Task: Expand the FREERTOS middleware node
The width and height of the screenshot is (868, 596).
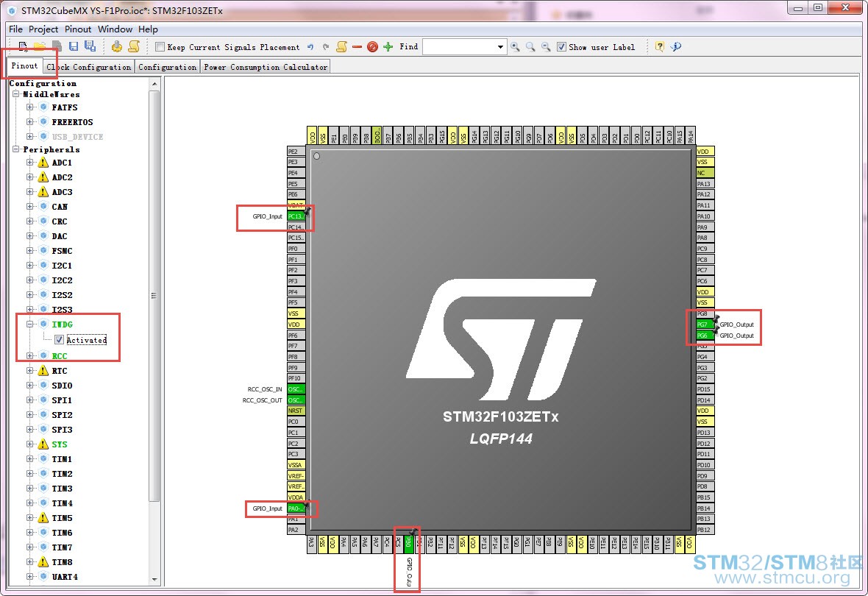Action: (x=30, y=122)
